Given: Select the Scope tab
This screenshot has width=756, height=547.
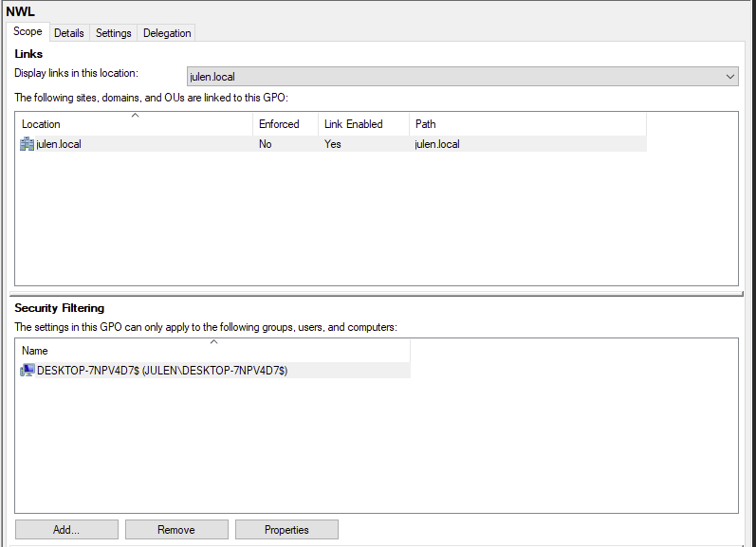Looking at the screenshot, I should pos(28,32).
